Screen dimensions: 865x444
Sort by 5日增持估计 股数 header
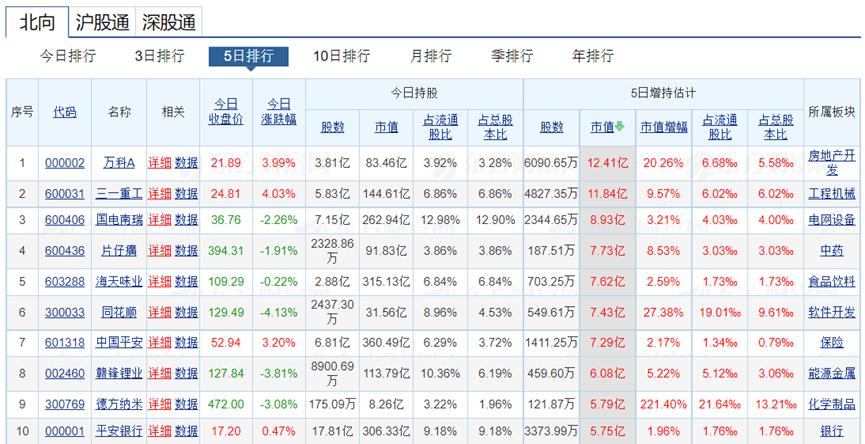click(x=551, y=127)
